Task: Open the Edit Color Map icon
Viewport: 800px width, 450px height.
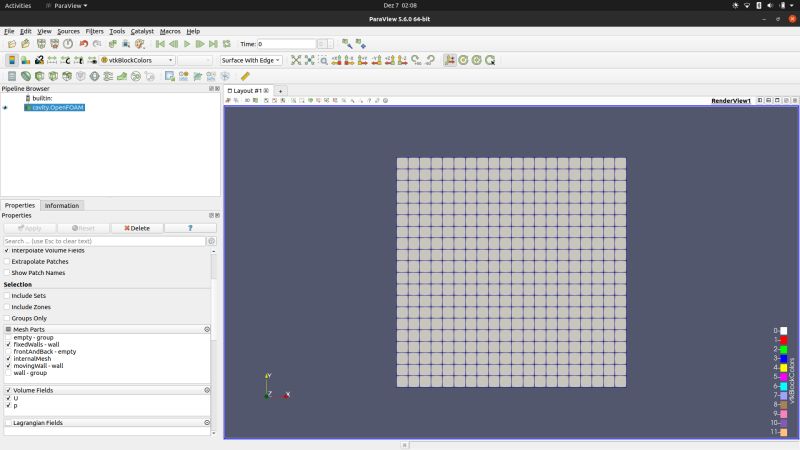Action: point(26,60)
